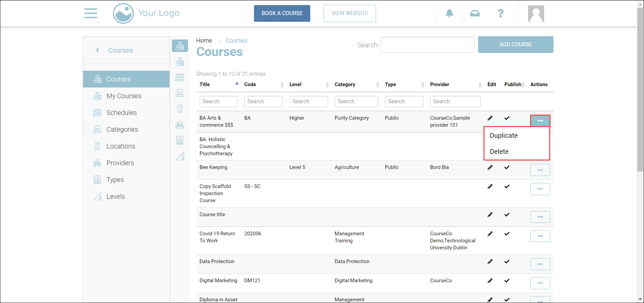
Task: Open the user profile avatar
Action: pyautogui.click(x=536, y=14)
